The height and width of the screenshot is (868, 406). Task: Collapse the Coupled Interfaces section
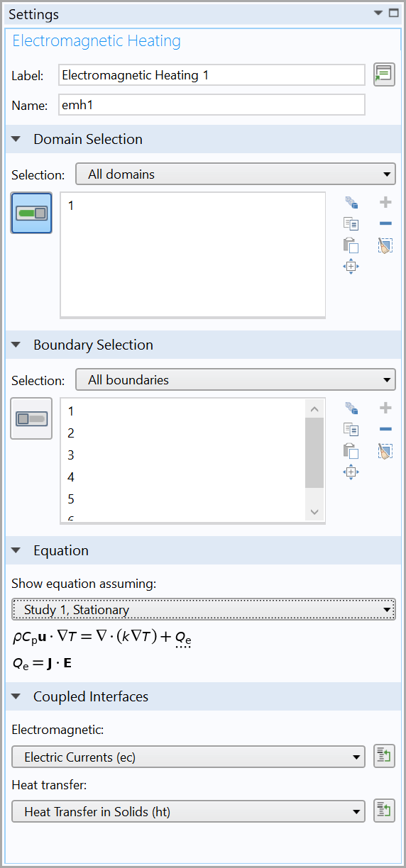(16, 696)
